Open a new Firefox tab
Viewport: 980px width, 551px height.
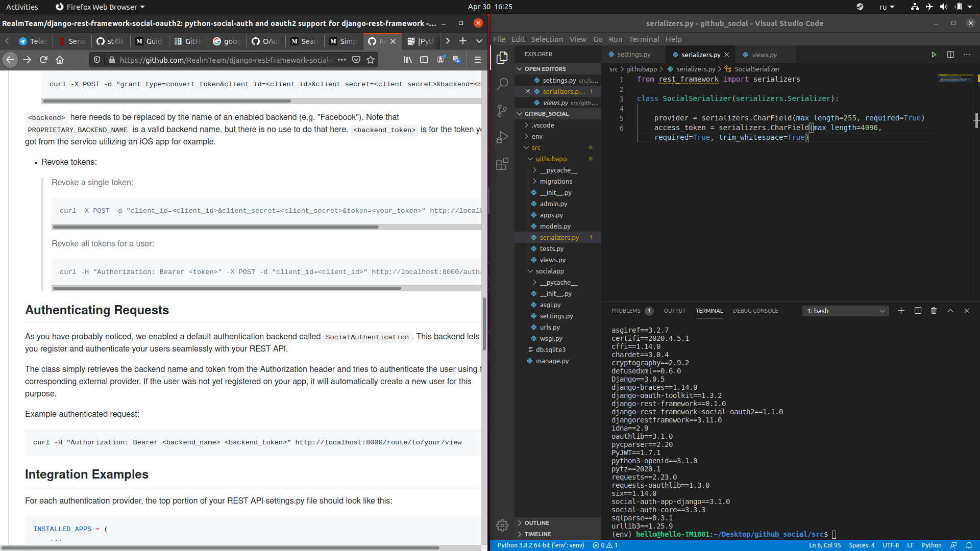tap(463, 41)
